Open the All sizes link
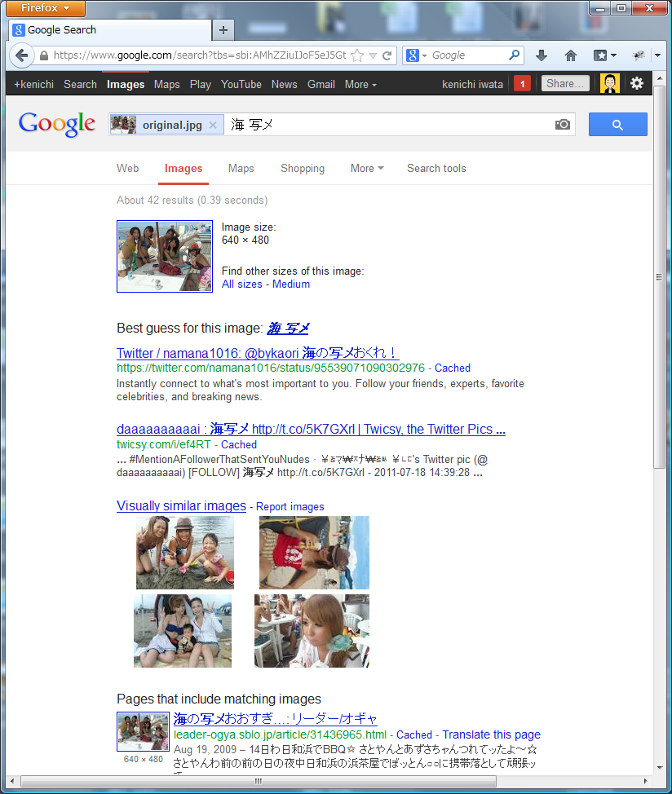This screenshot has width=672, height=794. [x=242, y=285]
